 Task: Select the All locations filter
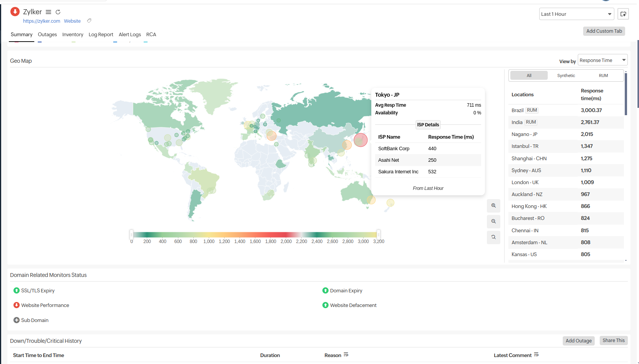click(529, 75)
